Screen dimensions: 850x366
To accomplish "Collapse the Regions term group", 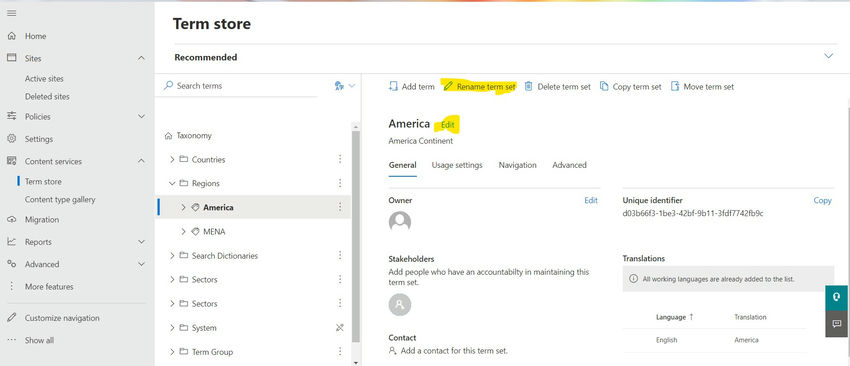I will [172, 183].
